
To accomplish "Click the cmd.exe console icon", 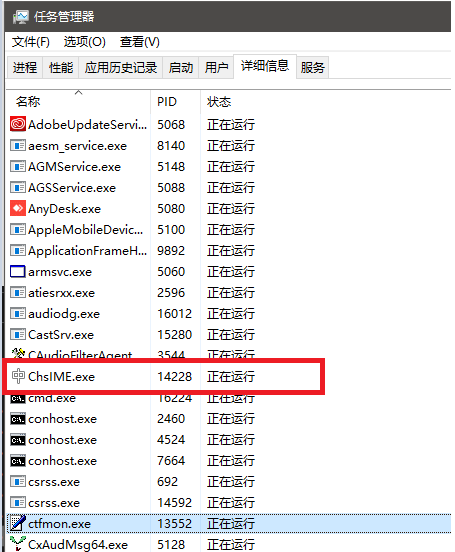I will coord(18,399).
